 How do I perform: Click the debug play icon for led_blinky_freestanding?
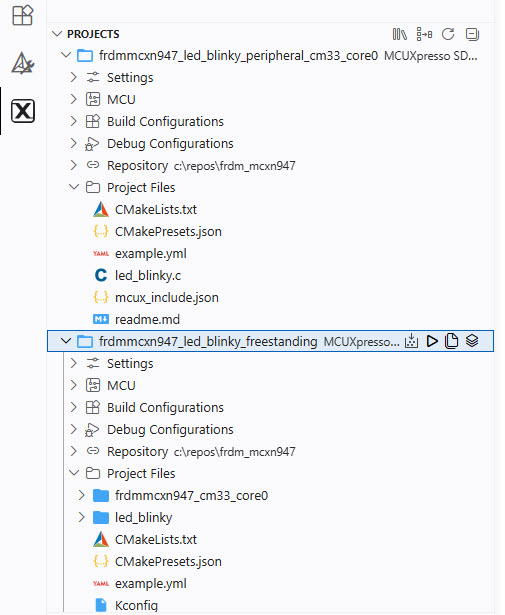click(432, 341)
